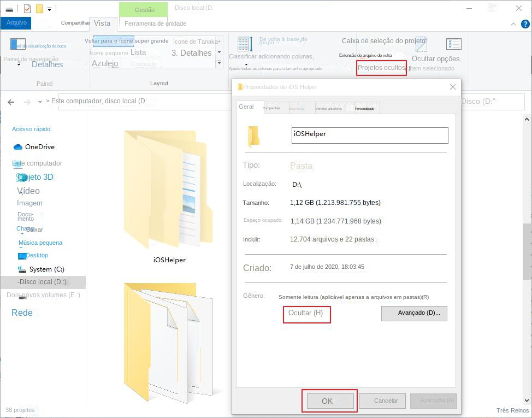Toggle the Somente leitura read-only attribute
Image resolution: width=532 pixels, height=418 pixels.
click(353, 297)
